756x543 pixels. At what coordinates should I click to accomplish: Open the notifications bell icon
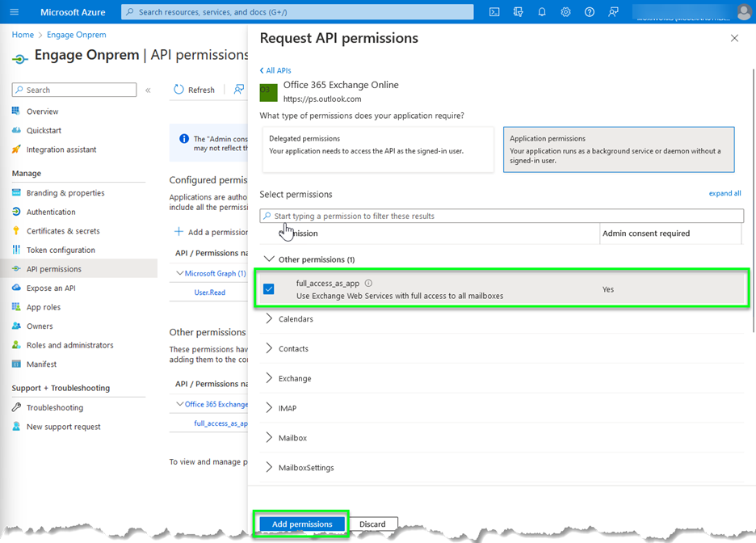pos(542,12)
